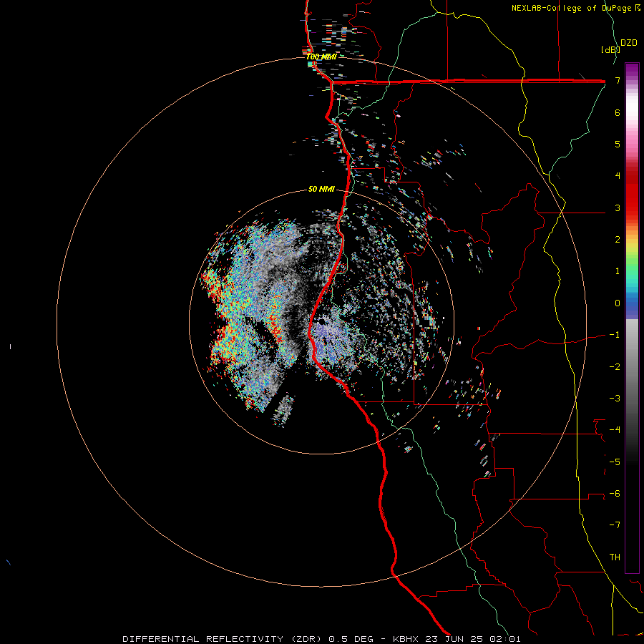The image size is (644, 644).
Task: Click the DZD legend title
Action: 629,43
